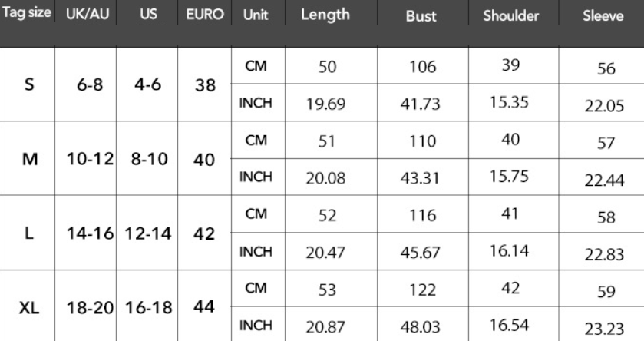Select the Bust column header
Screen dimensions: 644x341
pyautogui.click(x=421, y=15)
